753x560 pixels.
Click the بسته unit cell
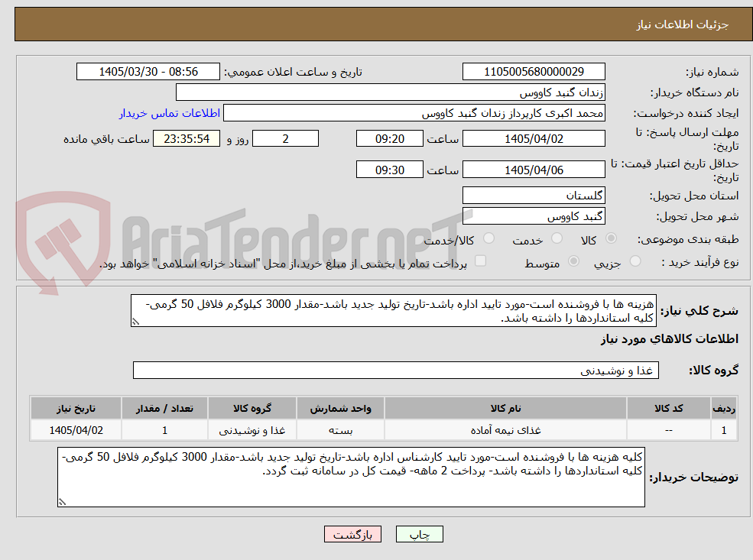click(x=340, y=430)
